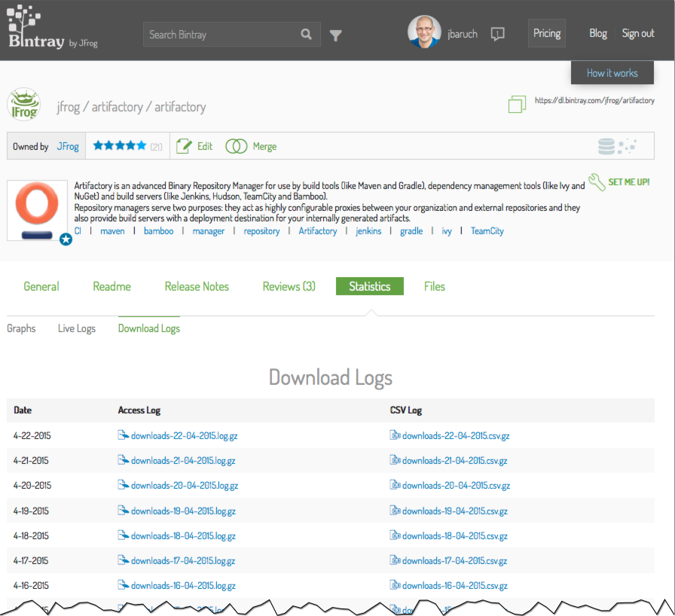The width and height of the screenshot is (675, 616).
Task: Click the access log file icon for 4-22-2015
Action: point(123,435)
